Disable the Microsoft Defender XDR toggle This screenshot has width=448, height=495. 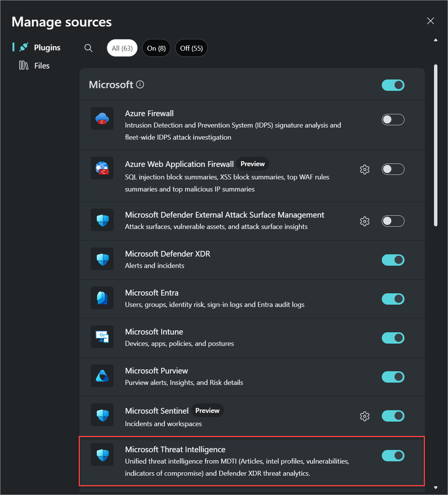coord(393,260)
